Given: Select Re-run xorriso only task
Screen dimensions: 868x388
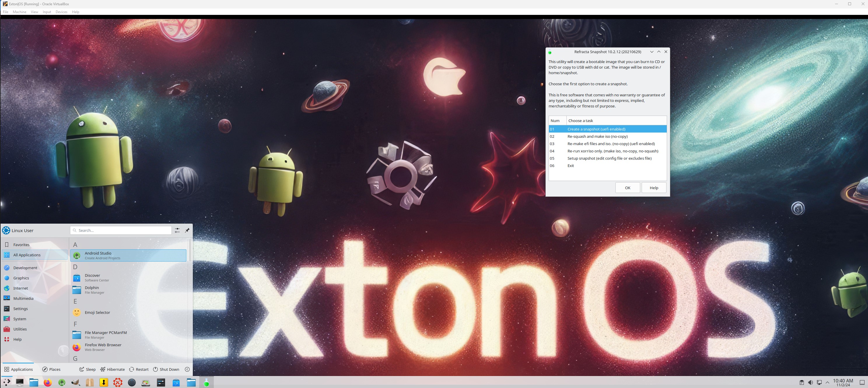Looking at the screenshot, I should (608, 151).
